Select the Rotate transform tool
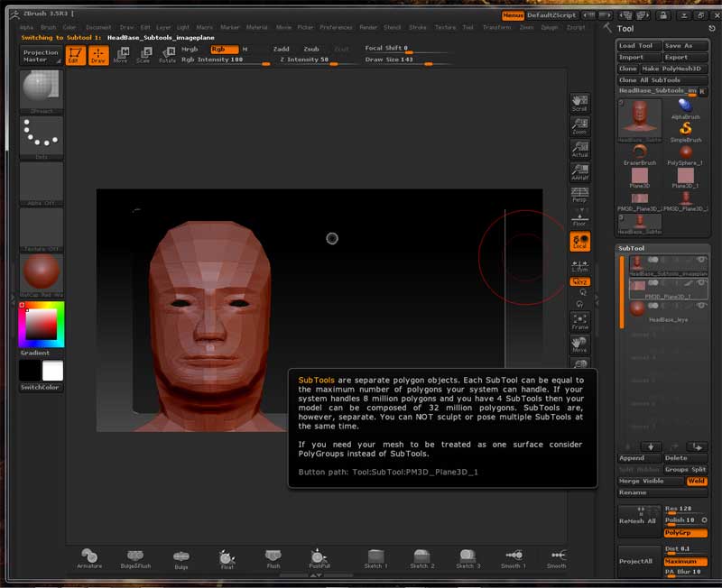This screenshot has width=722, height=588. pos(167,55)
